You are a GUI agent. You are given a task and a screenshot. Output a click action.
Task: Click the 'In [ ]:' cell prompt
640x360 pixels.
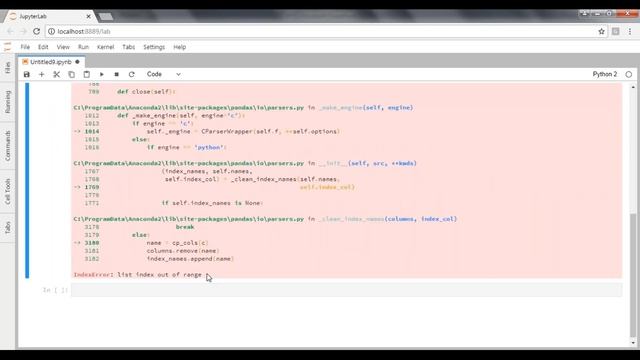(55, 290)
